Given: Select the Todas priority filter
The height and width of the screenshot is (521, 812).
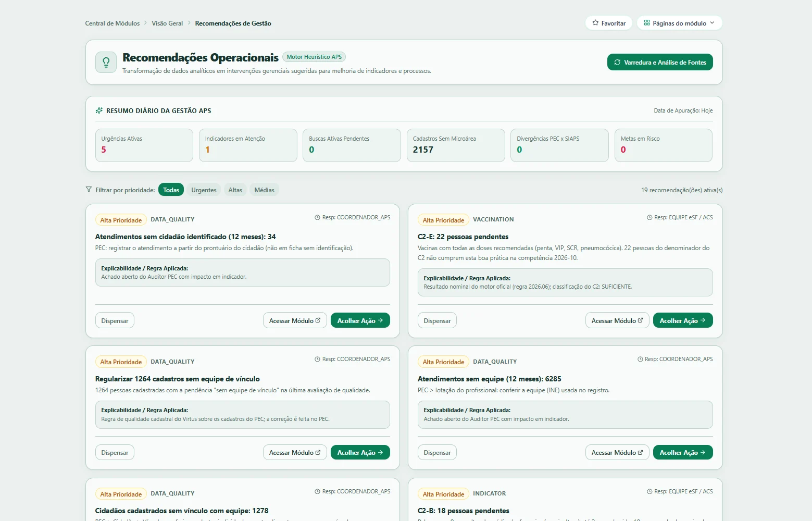Looking at the screenshot, I should click(171, 190).
